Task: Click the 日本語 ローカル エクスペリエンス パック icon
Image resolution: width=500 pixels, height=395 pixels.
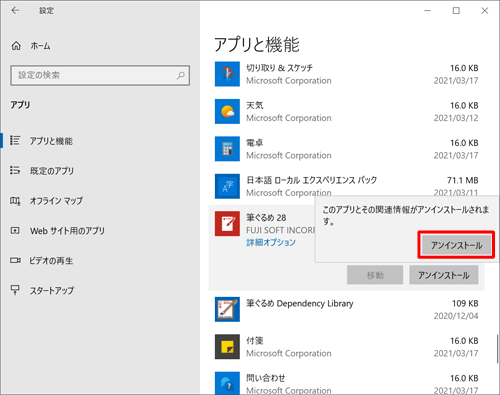Action: (x=227, y=186)
